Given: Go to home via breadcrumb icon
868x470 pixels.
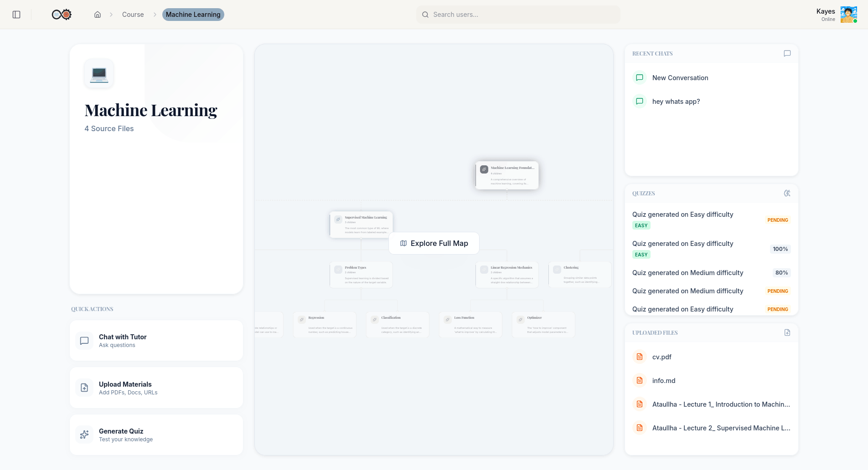Looking at the screenshot, I should (x=98, y=15).
